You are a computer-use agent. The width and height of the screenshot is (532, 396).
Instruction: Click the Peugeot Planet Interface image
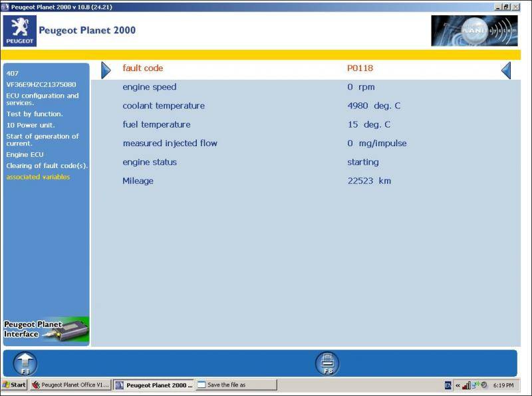46,330
